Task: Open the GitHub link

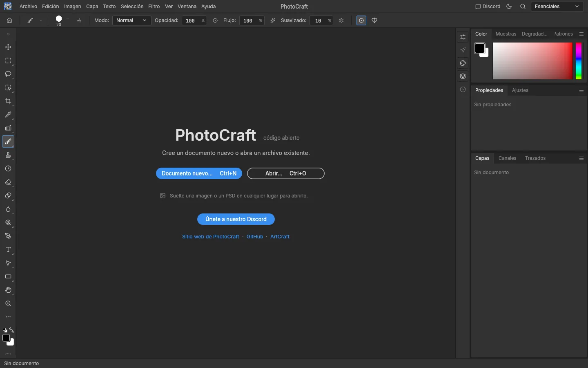Action: (255, 237)
